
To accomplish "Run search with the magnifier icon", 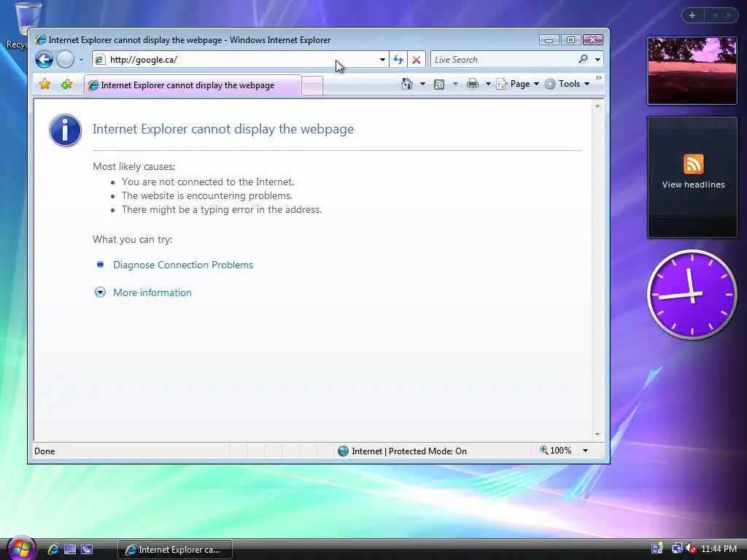I will [583, 59].
